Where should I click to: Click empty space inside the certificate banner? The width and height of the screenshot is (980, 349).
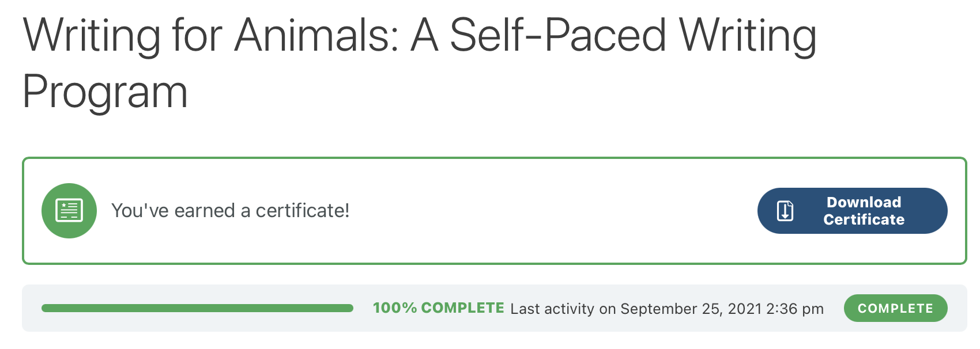point(548,211)
